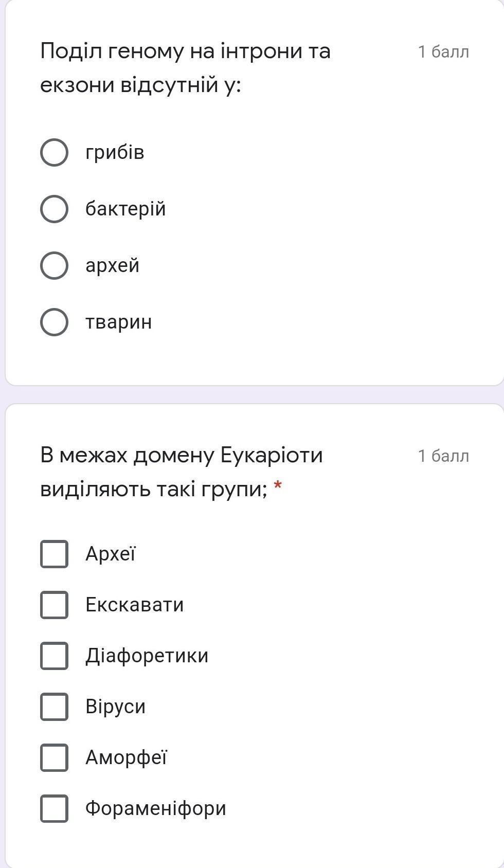This screenshot has width=504, height=868.
Task: Tick the Фораменіфори checkbox
Action: point(54,808)
